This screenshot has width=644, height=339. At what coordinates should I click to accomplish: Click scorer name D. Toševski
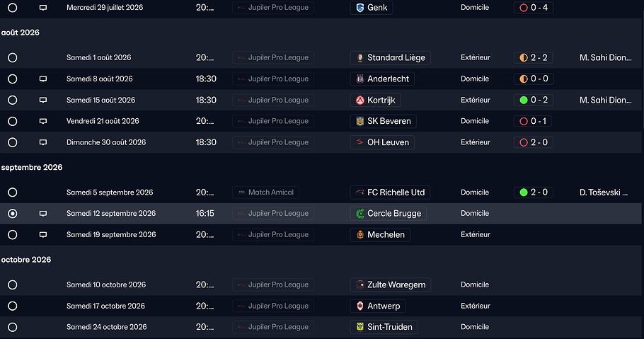(605, 192)
